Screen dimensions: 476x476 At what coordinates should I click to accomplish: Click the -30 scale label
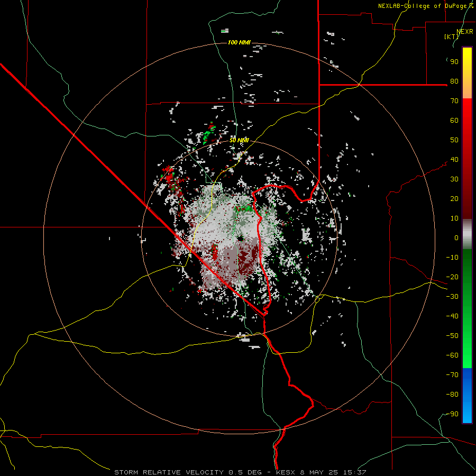[452, 297]
